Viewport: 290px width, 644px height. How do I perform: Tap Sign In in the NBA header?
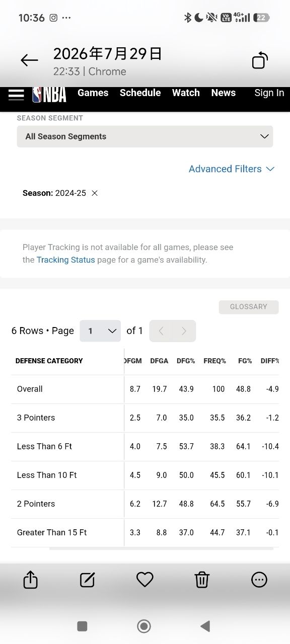269,93
